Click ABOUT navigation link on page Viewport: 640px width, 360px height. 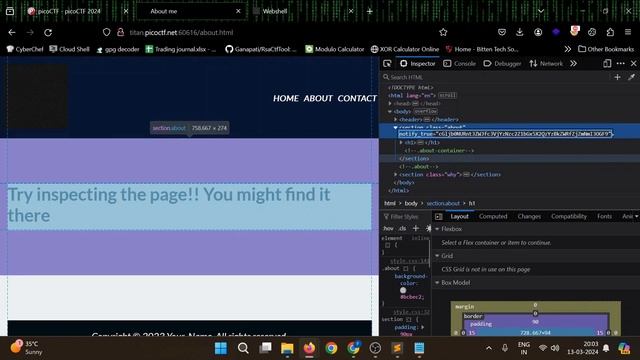318,98
